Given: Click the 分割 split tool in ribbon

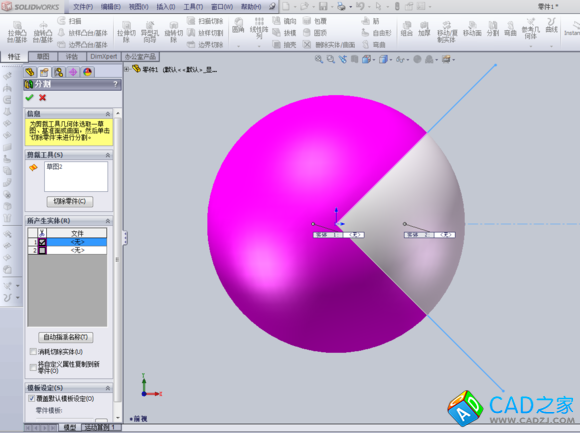Looking at the screenshot, I should click(x=493, y=29).
